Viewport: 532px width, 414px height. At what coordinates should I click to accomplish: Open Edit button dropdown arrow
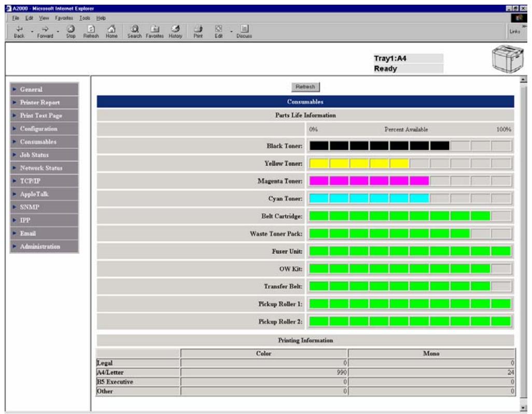tap(231, 32)
